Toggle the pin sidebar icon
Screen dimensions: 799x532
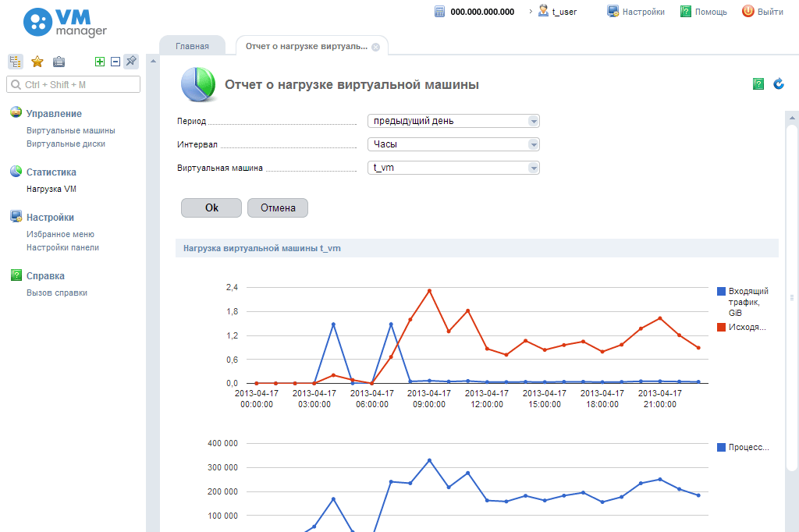point(131,62)
